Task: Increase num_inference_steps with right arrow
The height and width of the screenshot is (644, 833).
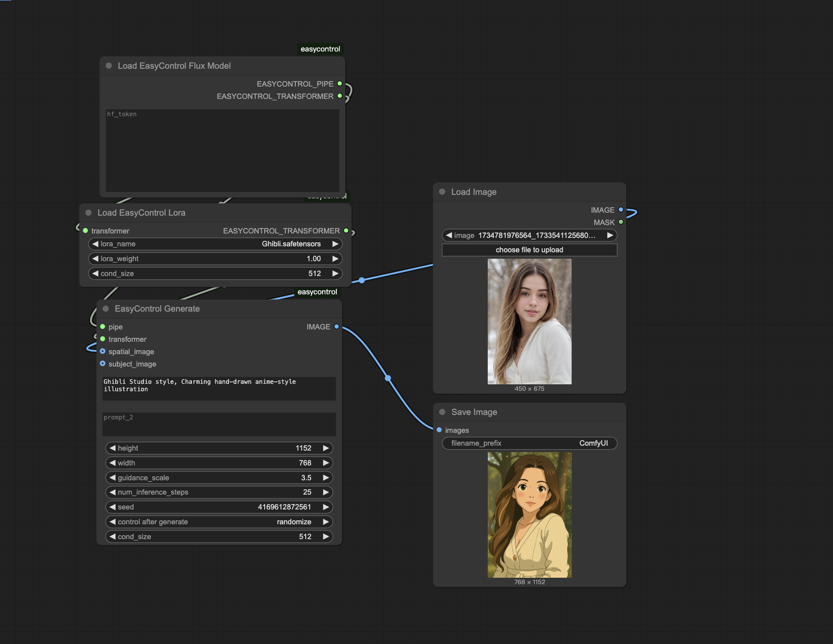Action: 326,492
